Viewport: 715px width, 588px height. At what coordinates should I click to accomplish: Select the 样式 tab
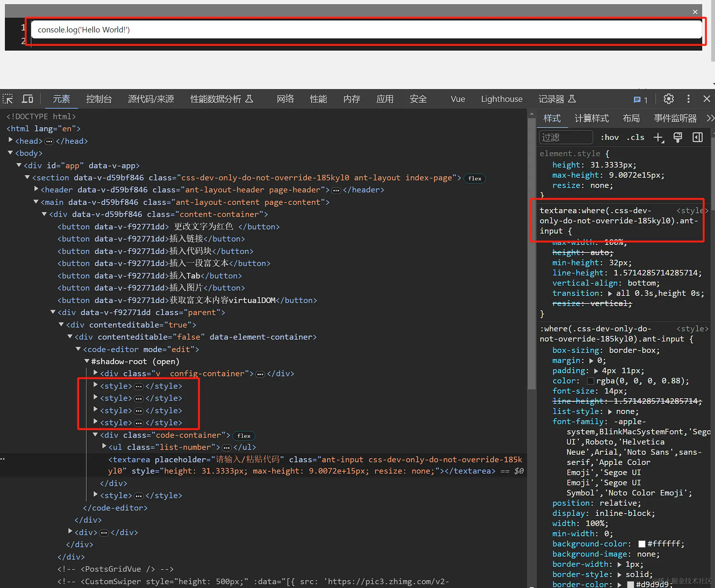(x=552, y=118)
